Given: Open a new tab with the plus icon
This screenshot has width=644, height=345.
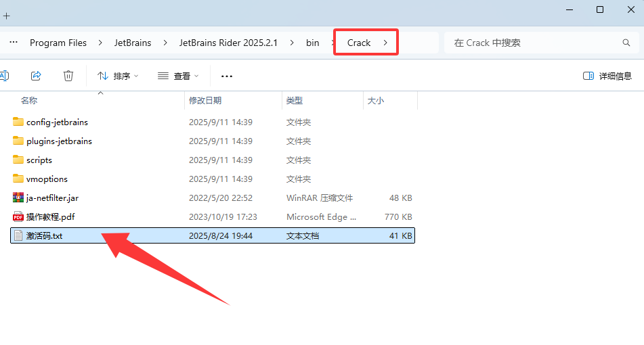Looking at the screenshot, I should click(7, 16).
